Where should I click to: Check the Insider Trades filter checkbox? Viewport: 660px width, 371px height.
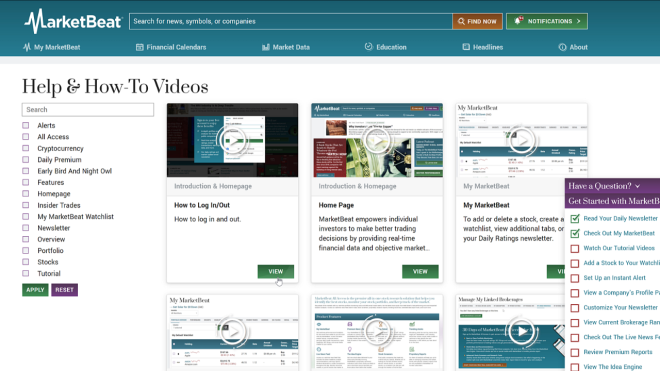click(26, 205)
